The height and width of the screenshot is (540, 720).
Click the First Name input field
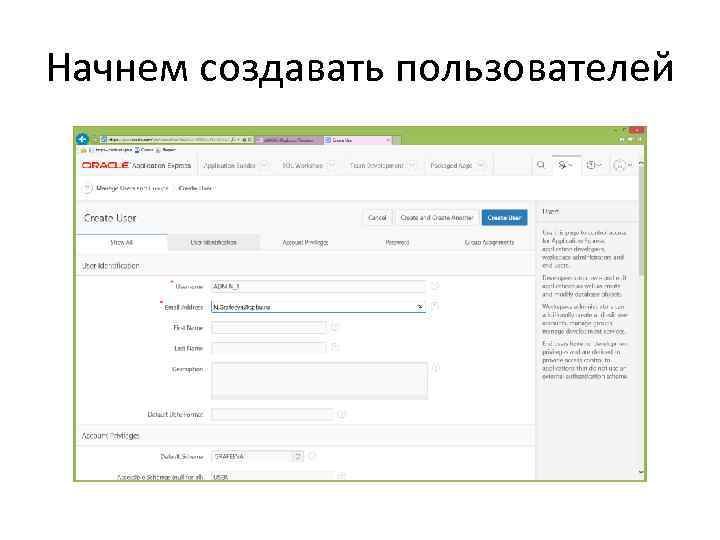pyautogui.click(x=269, y=327)
